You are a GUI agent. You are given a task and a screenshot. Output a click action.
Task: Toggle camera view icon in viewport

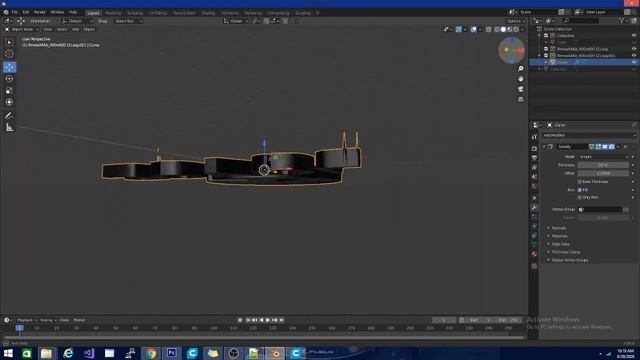(x=521, y=89)
